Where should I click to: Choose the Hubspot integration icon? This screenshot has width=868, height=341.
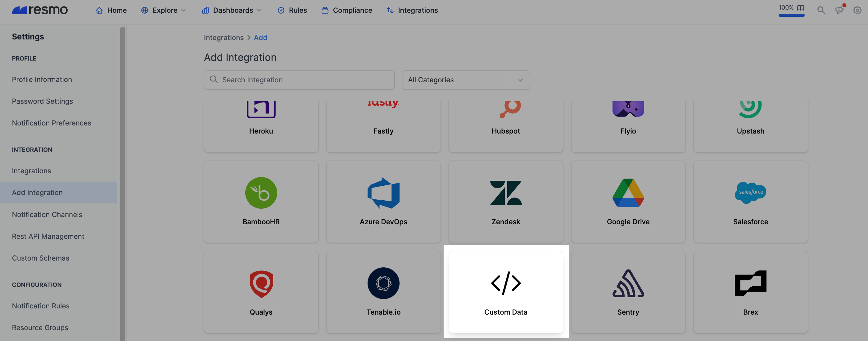coord(510,109)
